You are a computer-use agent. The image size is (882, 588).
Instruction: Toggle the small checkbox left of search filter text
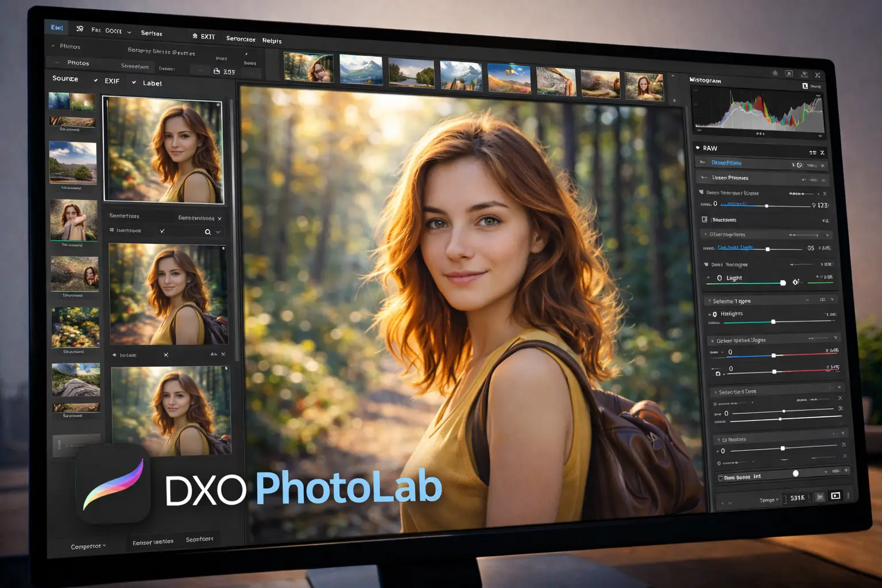coord(112,230)
